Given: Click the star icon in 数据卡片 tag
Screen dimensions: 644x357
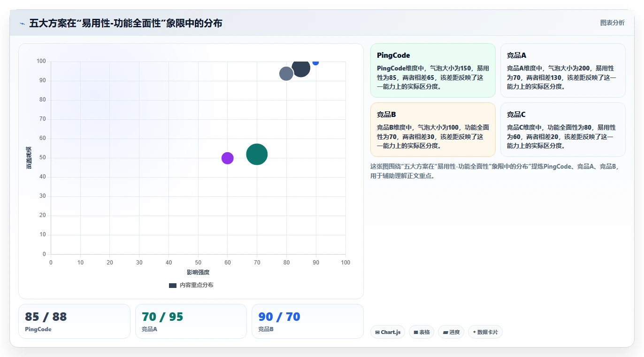Looking at the screenshot, I should tap(475, 332).
